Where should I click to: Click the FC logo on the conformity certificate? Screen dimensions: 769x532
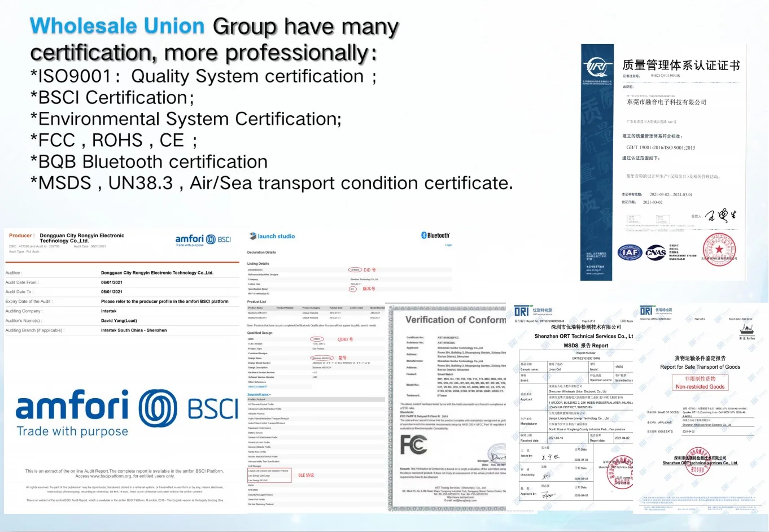click(413, 445)
